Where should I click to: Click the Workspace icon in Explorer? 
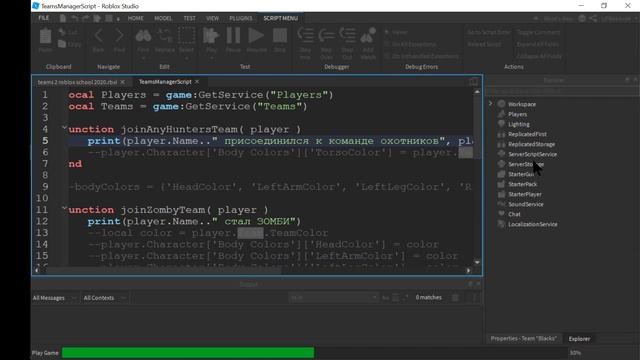[x=502, y=104]
